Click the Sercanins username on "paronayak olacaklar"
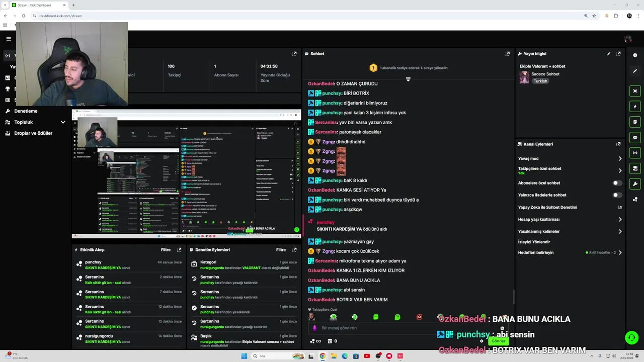 (x=326, y=132)
